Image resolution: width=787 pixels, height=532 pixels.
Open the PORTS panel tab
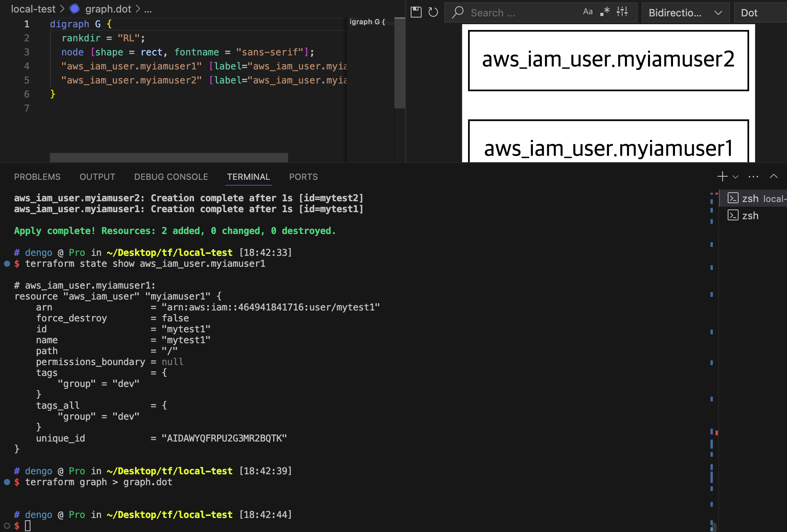303,177
